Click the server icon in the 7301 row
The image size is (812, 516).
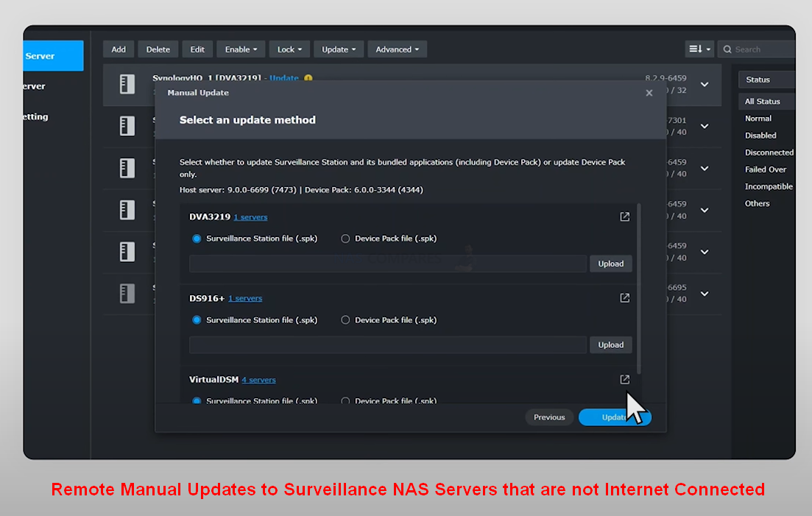click(127, 126)
